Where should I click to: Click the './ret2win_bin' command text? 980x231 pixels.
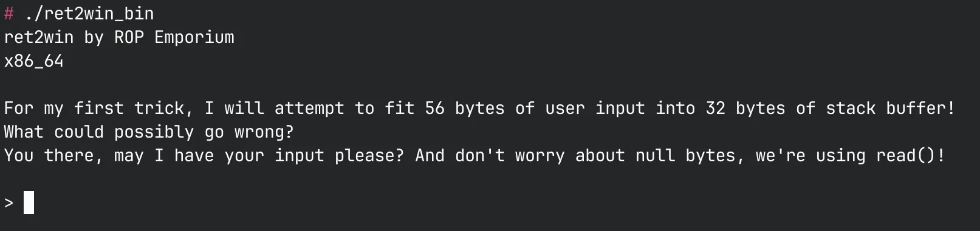(x=89, y=13)
